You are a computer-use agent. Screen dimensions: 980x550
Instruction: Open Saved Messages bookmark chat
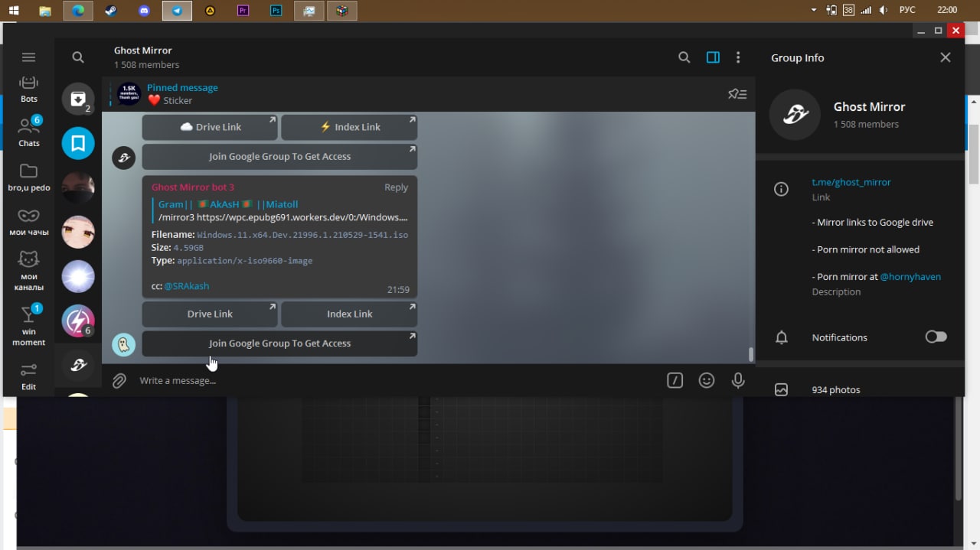[x=78, y=143]
